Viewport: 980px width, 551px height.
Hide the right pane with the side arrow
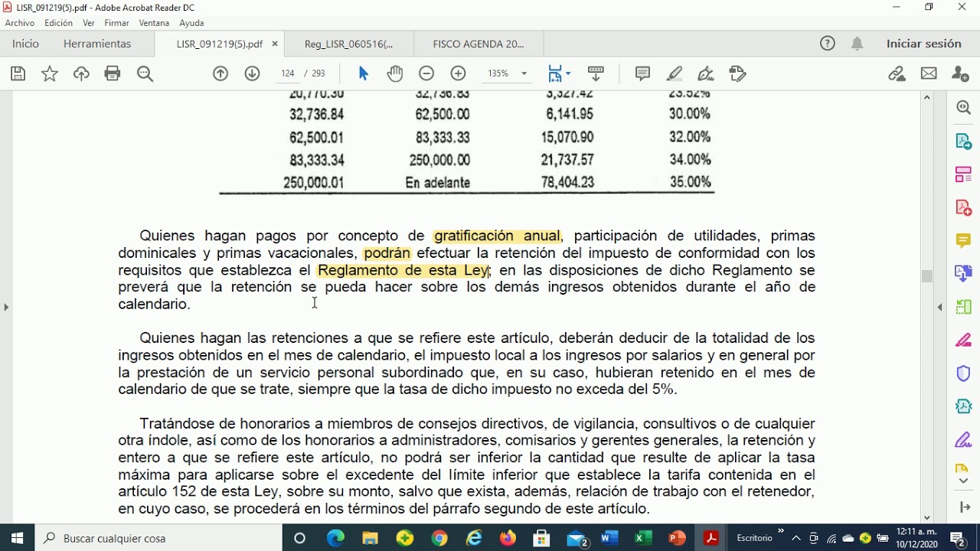[940, 307]
